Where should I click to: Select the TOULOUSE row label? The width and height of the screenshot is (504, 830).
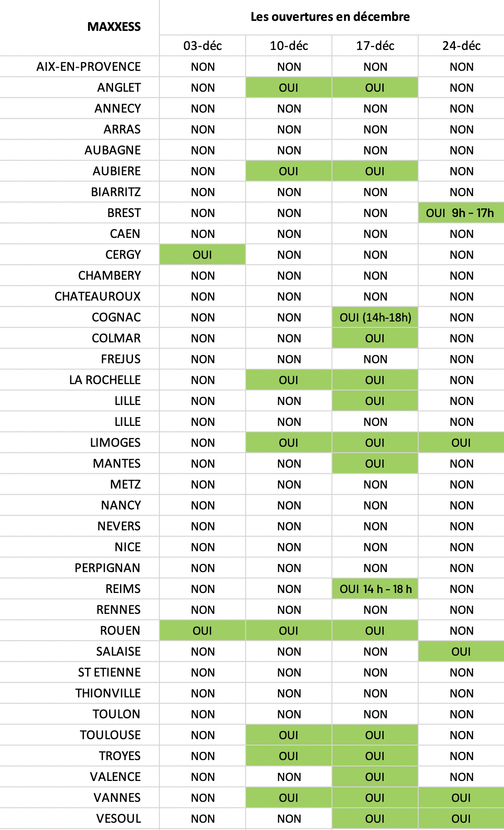110,735
